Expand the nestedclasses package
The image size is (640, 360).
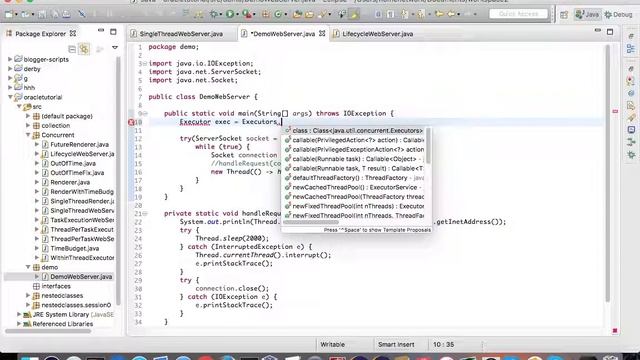coord(28,295)
